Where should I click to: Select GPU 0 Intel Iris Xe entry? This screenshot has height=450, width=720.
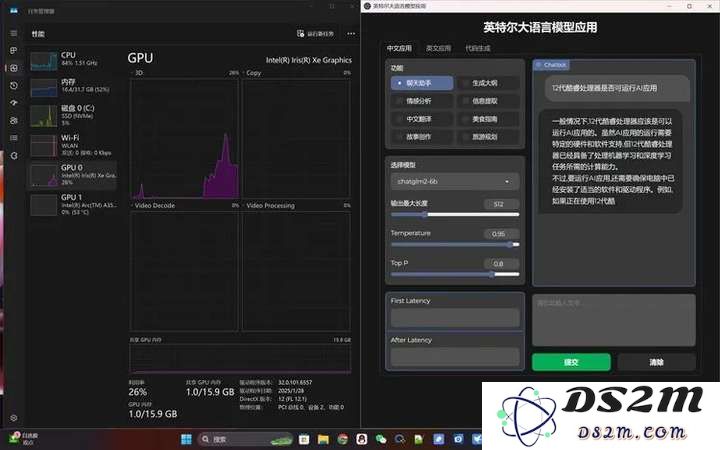pos(73,175)
